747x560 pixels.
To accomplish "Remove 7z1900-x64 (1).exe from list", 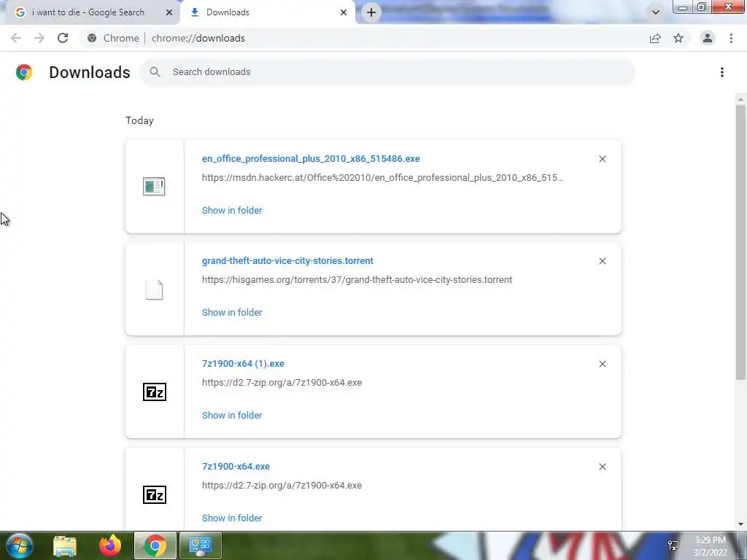I will tap(602, 364).
